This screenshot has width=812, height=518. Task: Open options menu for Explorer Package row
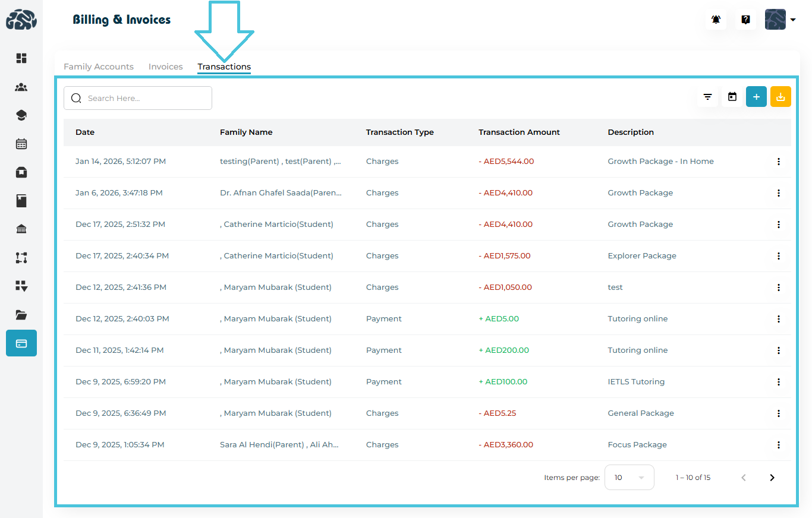click(x=779, y=256)
